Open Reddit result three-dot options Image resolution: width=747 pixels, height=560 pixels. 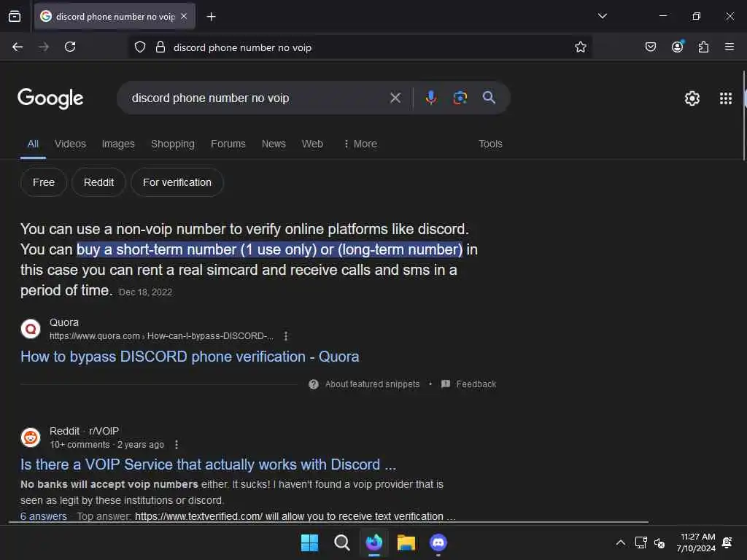(x=177, y=445)
